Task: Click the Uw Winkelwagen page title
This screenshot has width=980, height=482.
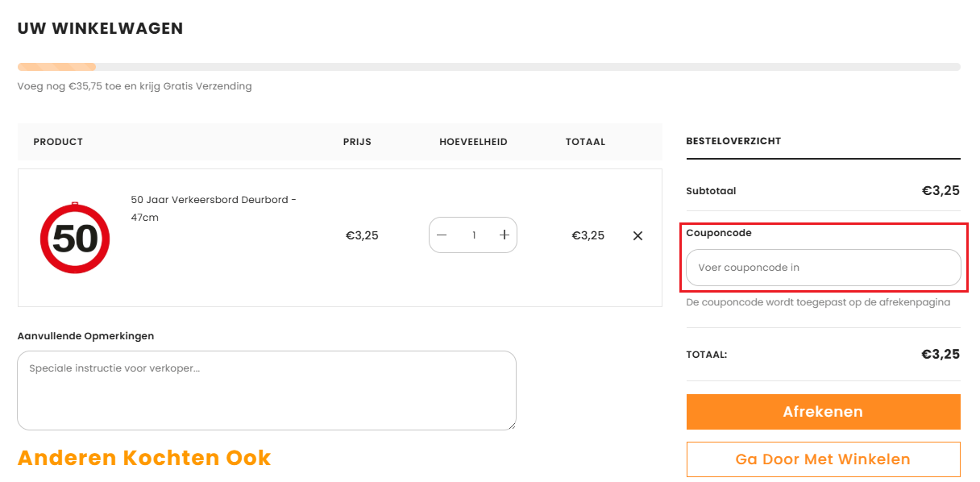Action: [101, 29]
